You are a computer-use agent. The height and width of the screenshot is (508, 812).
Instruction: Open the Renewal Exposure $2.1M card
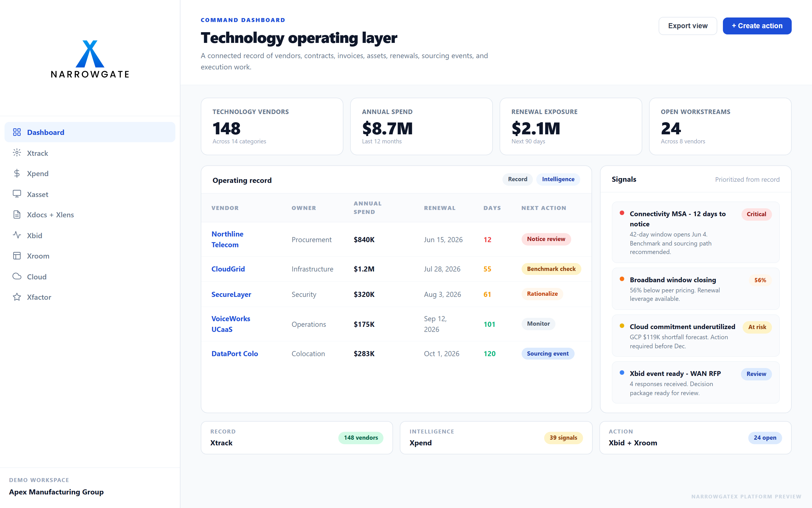[570, 126]
